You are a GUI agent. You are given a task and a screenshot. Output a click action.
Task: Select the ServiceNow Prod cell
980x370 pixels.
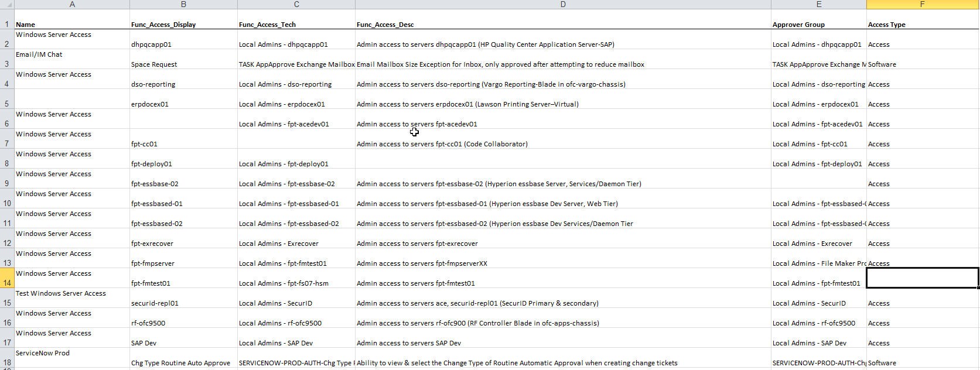[72, 358]
